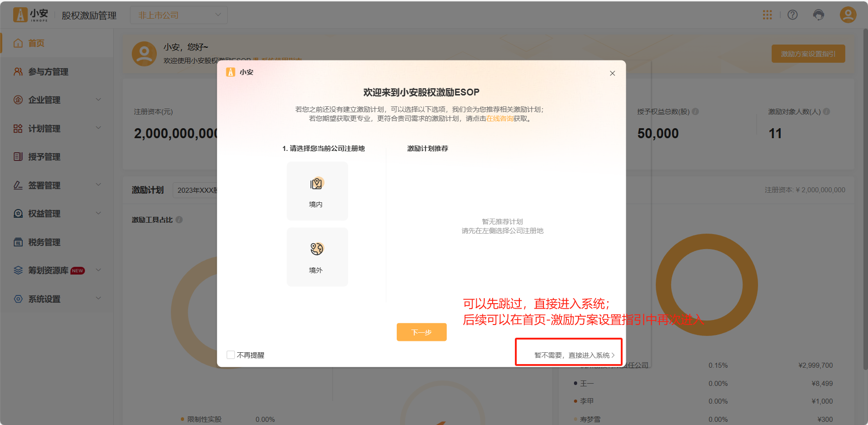
Task: Open the help question mark icon
Action: point(793,15)
